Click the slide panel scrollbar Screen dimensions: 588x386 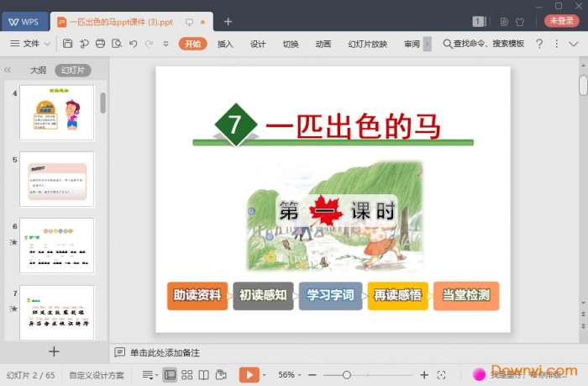coord(103,103)
